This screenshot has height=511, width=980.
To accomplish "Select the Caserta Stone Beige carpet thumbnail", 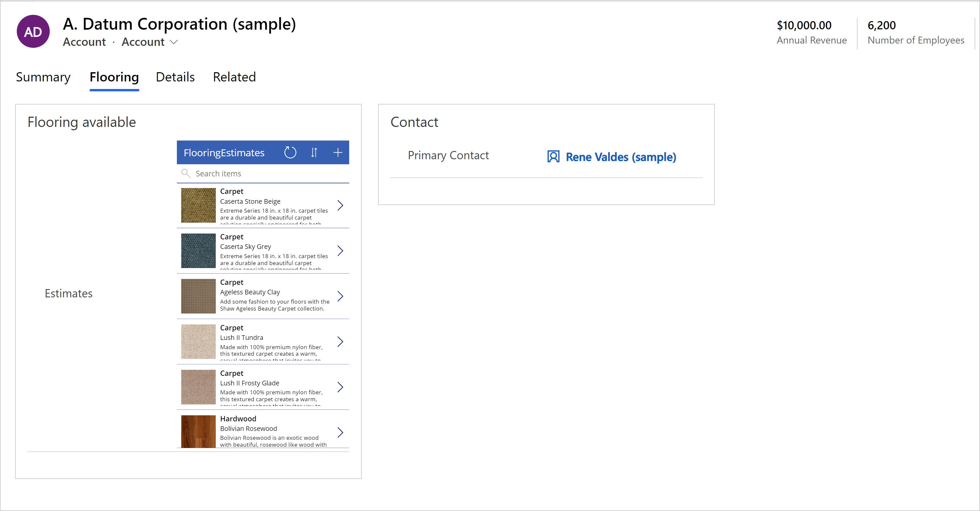I will coord(198,206).
